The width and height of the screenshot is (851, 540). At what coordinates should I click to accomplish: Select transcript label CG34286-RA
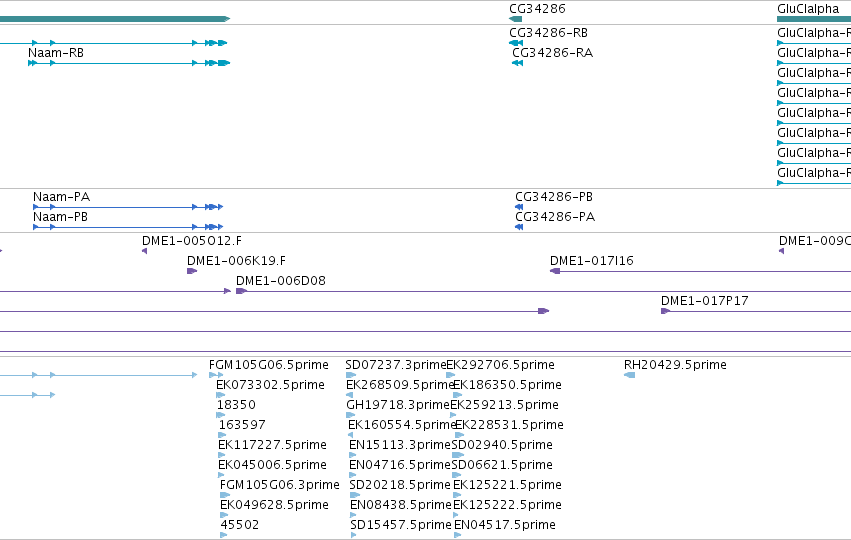tap(552, 53)
